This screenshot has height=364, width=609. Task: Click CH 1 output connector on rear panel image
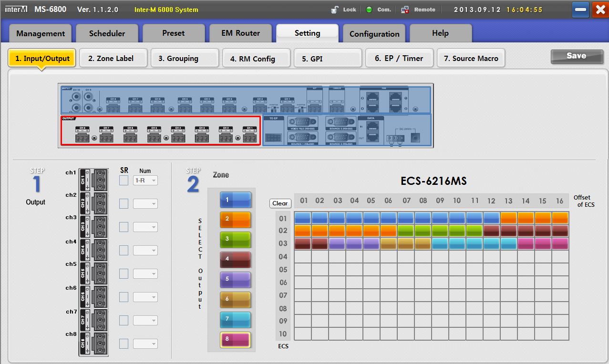click(x=249, y=135)
